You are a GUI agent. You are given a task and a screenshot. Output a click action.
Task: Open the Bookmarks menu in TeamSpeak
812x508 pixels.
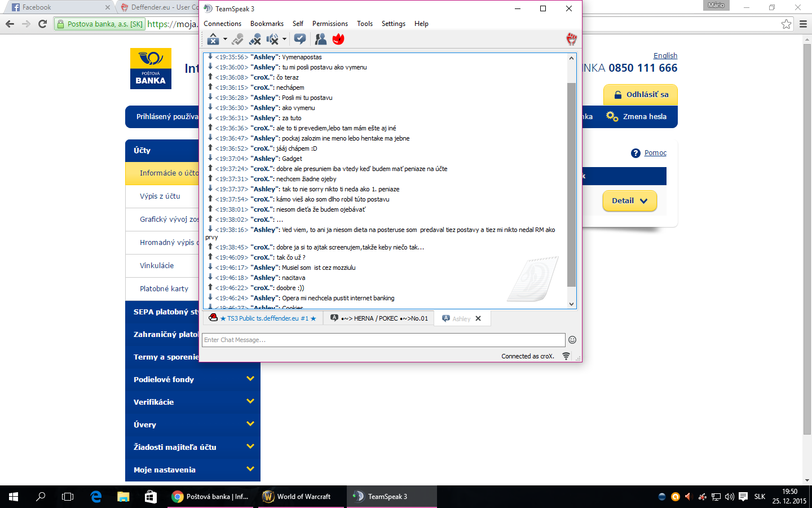click(267, 24)
